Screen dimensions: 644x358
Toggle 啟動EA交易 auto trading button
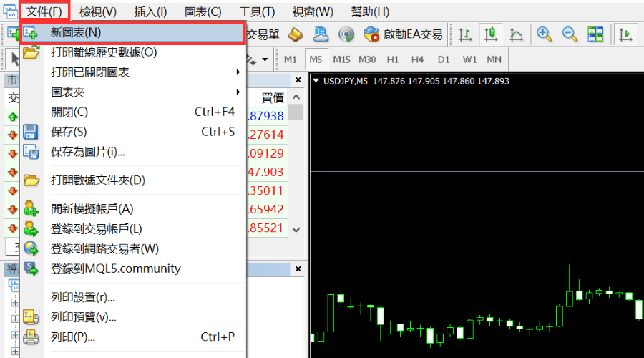(404, 34)
